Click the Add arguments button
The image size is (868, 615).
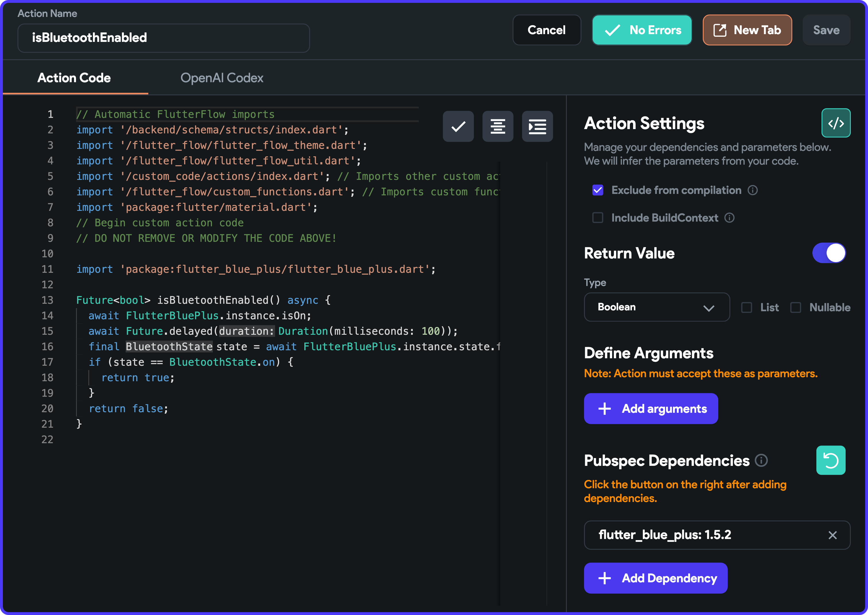click(651, 408)
